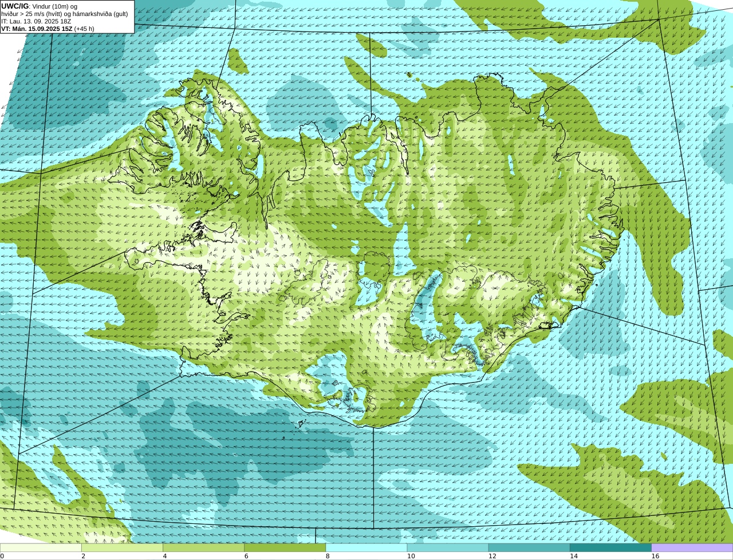Click the 8–10 m/s pale cyan legend swatch

[366, 547]
